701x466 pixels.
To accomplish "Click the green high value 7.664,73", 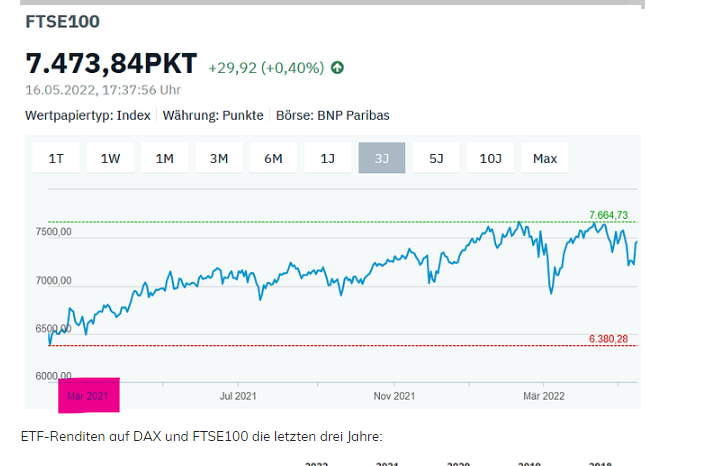I will [x=608, y=215].
